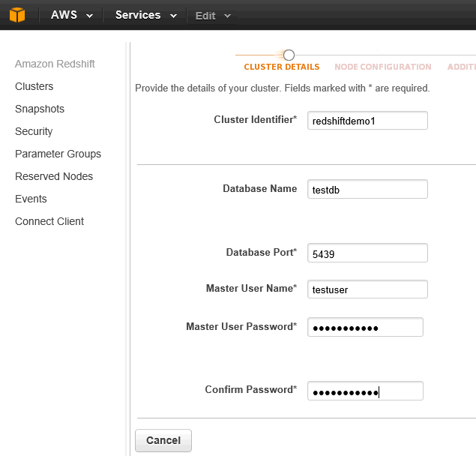476x456 pixels.
Task: Open the Security section link
Action: coord(34,131)
